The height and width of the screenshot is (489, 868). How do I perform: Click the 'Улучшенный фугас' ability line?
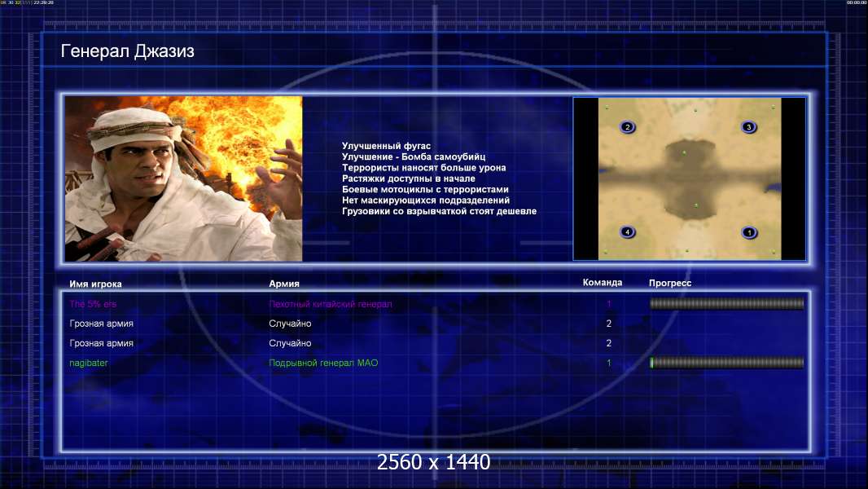point(386,146)
